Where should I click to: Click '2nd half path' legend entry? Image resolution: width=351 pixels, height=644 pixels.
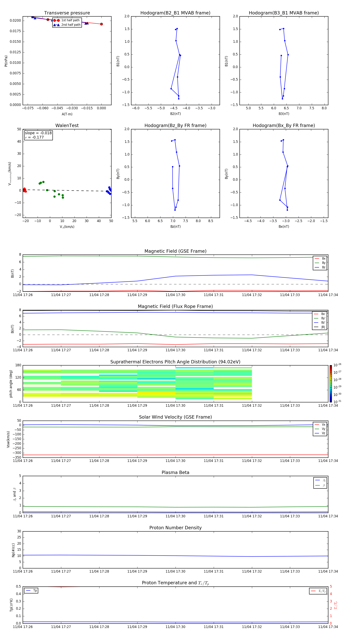(67, 25)
